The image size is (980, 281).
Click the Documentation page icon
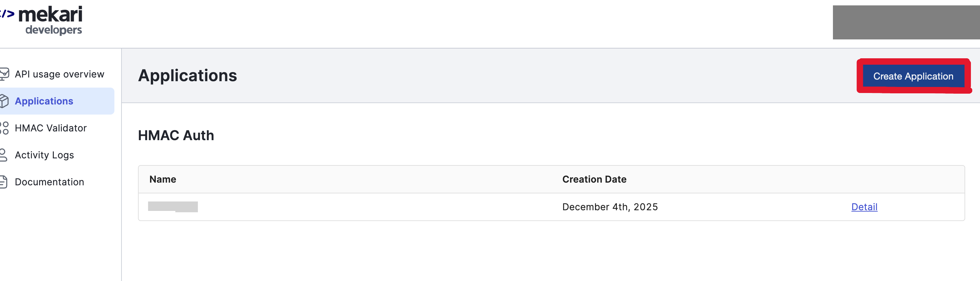point(3,182)
